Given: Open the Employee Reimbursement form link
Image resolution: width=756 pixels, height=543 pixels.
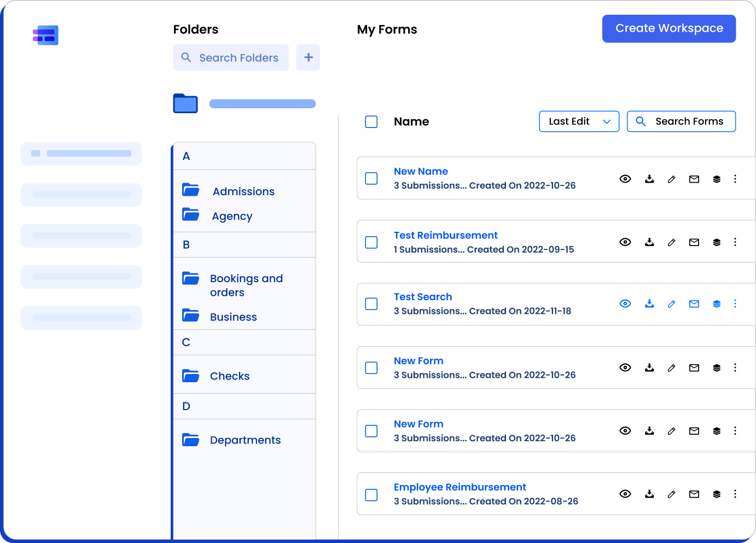Looking at the screenshot, I should point(460,487).
